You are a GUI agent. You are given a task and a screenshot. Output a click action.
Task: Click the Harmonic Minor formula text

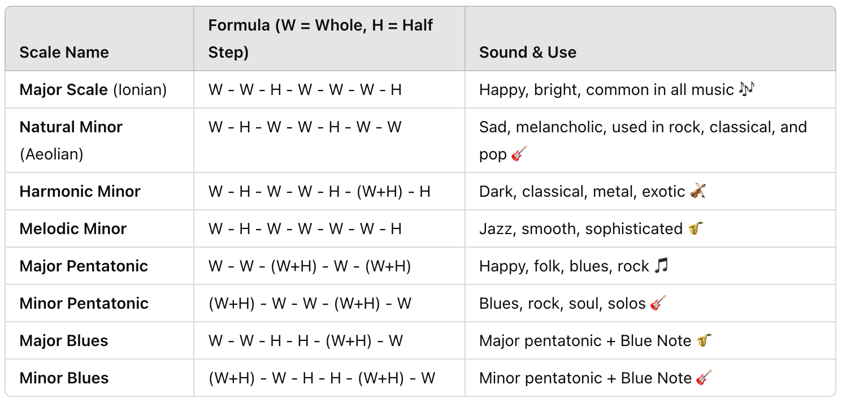coord(319,192)
